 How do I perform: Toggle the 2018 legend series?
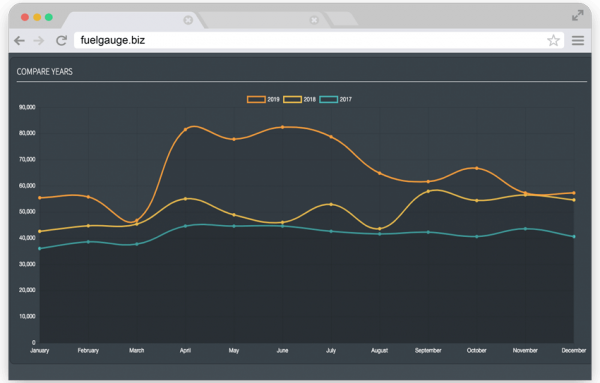click(x=300, y=99)
